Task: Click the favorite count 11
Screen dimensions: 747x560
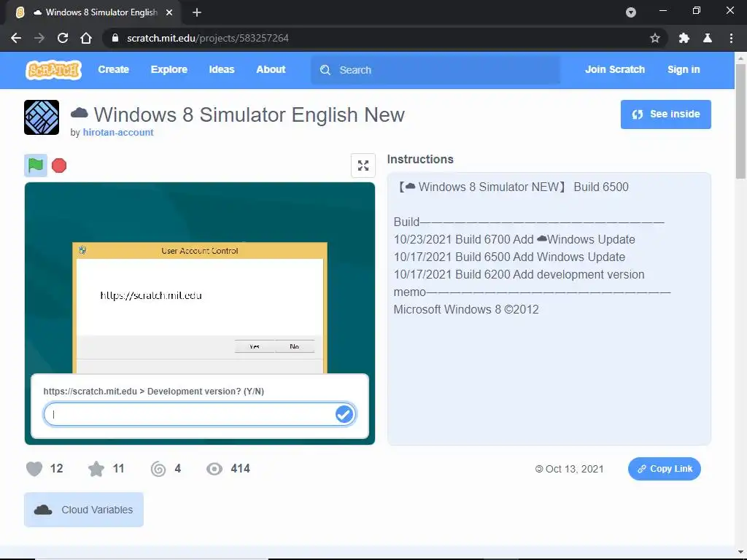Action: click(118, 469)
